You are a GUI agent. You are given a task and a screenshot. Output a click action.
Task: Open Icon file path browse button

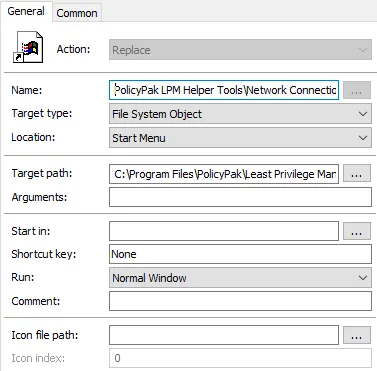click(357, 335)
